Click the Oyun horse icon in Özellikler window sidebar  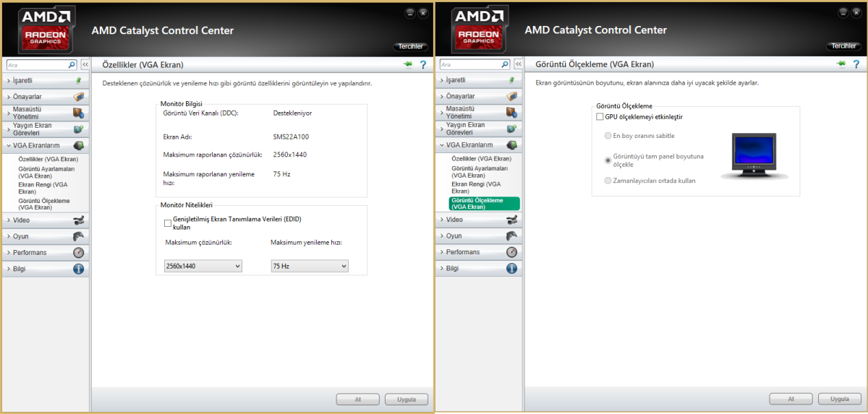coord(79,236)
